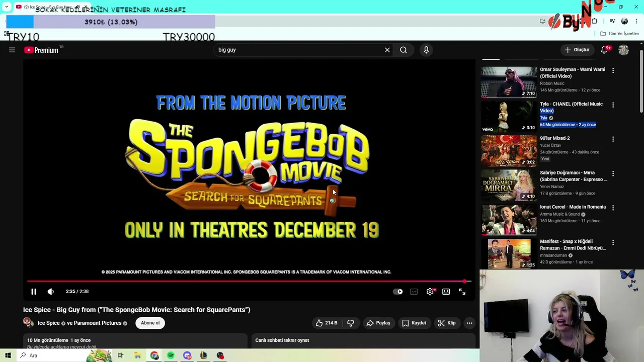This screenshot has height=362, width=644.
Task: Enter fullscreen mode
Action: pyautogui.click(x=462, y=292)
